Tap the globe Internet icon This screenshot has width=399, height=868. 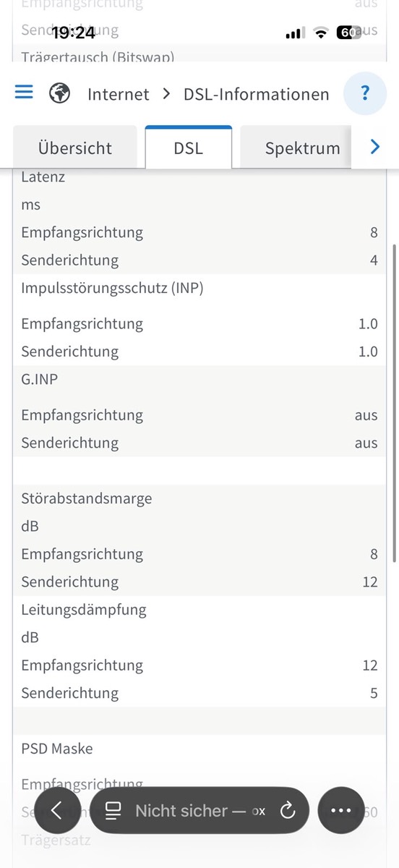click(x=59, y=93)
